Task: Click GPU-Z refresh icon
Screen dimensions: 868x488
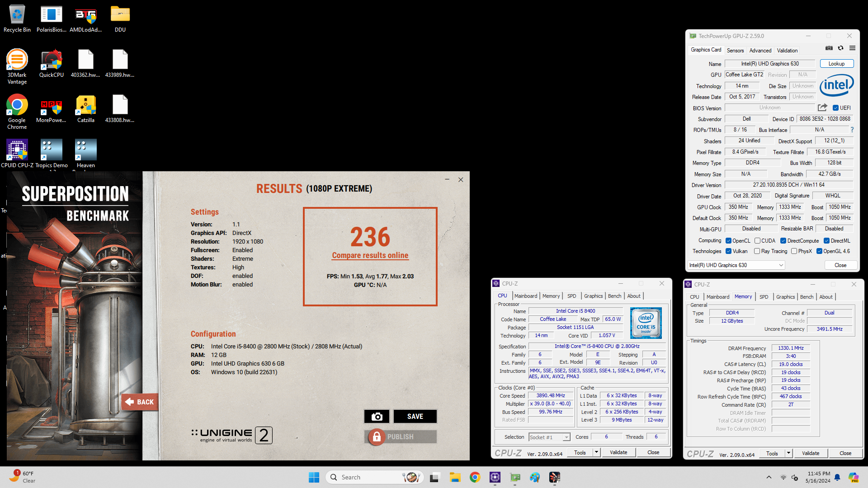Action: coord(840,48)
